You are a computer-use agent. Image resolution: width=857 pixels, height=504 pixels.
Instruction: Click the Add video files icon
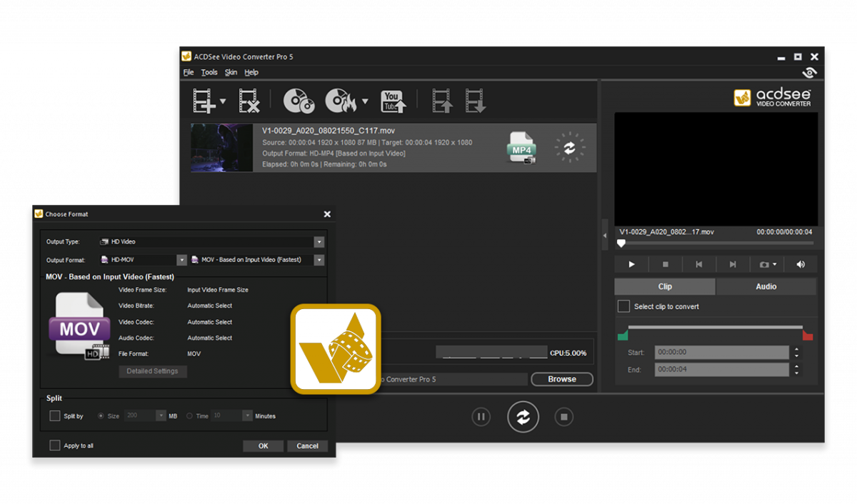pyautogui.click(x=204, y=101)
